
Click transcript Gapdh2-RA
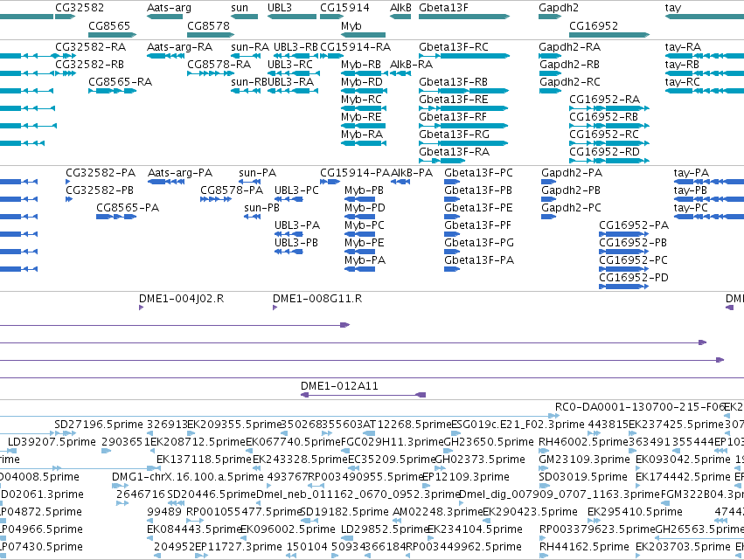point(550,56)
